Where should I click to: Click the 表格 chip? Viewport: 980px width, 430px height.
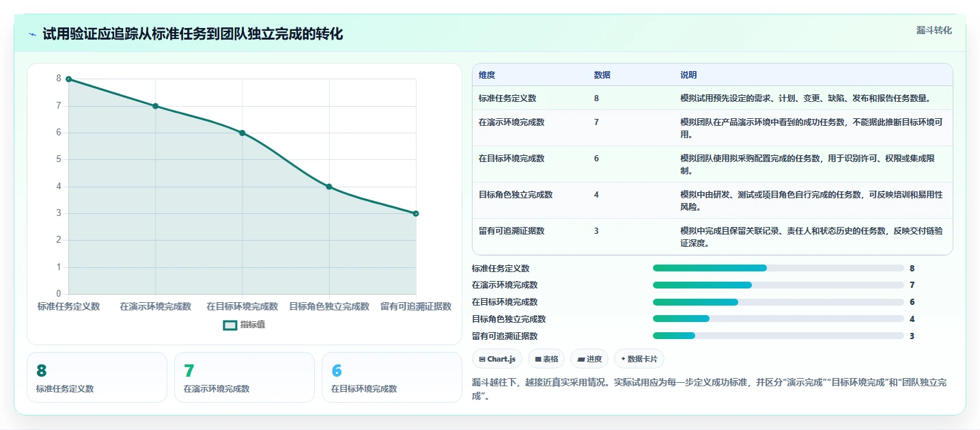click(x=546, y=359)
